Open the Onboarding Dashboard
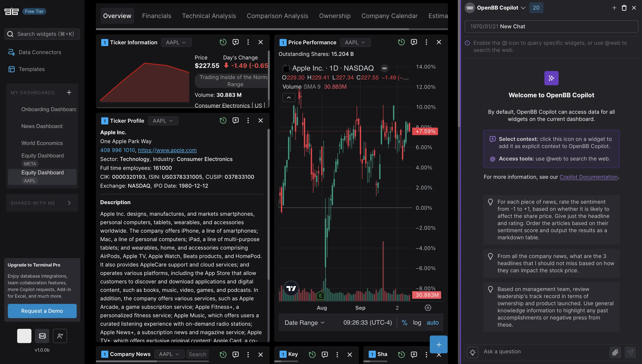642x364 pixels. click(49, 109)
